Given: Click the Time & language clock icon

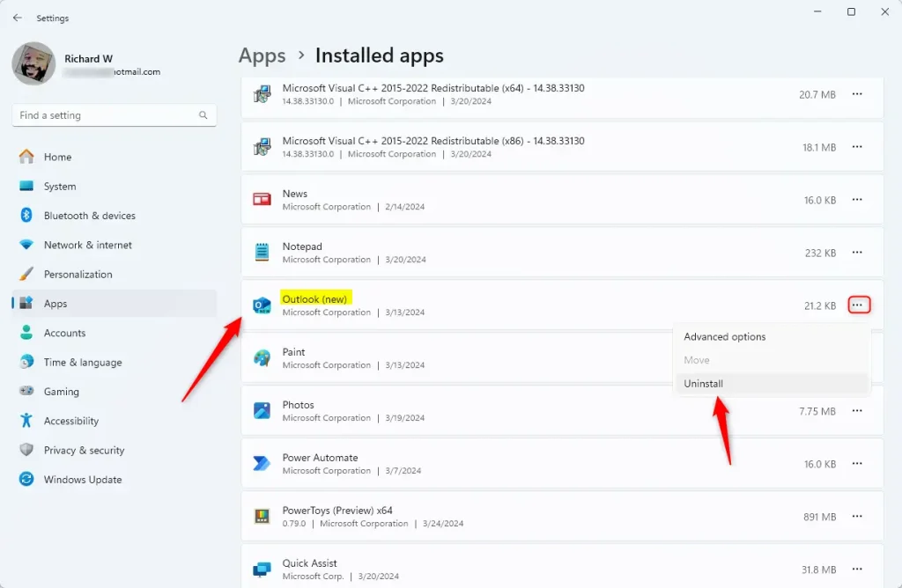Looking at the screenshot, I should 26,362.
